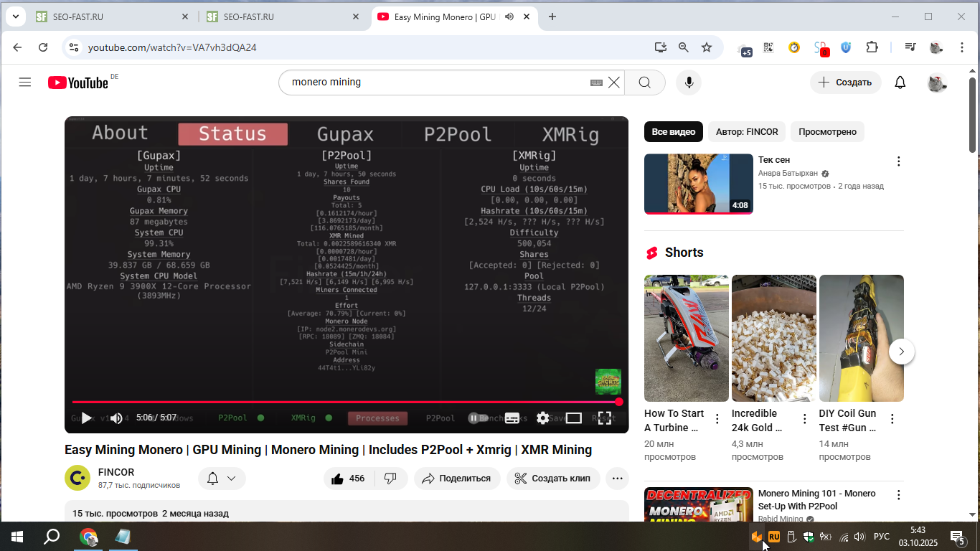Open more actions menu beside Создать клип
This screenshot has width=980, height=551.
tap(617, 479)
